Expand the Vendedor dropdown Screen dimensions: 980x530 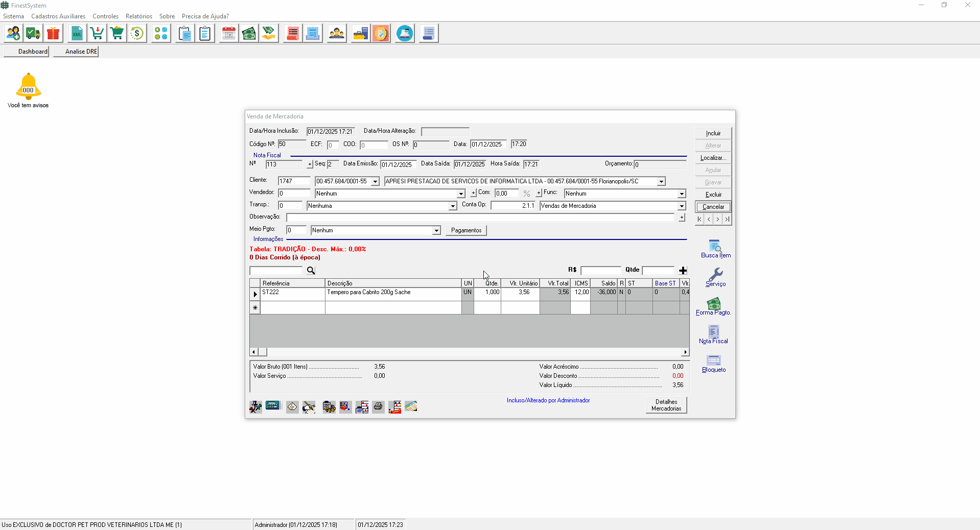[461, 194]
